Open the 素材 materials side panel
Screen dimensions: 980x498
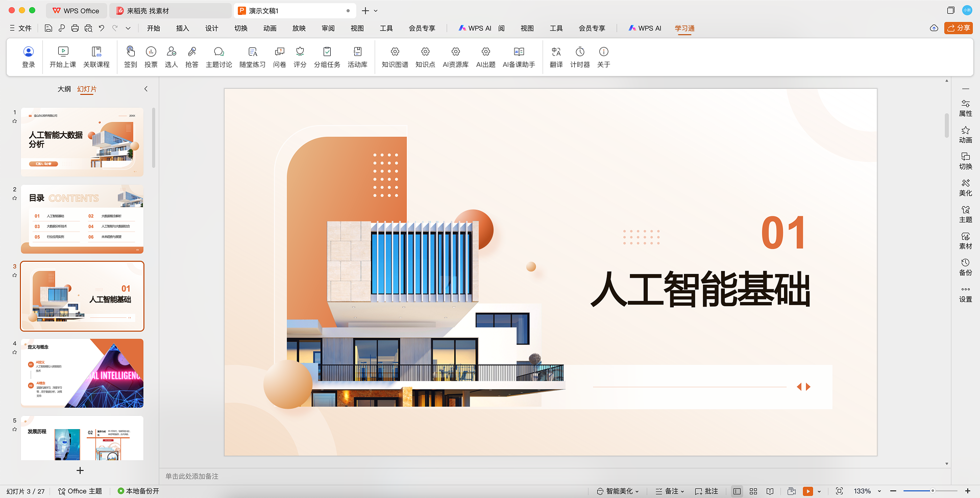[965, 241]
